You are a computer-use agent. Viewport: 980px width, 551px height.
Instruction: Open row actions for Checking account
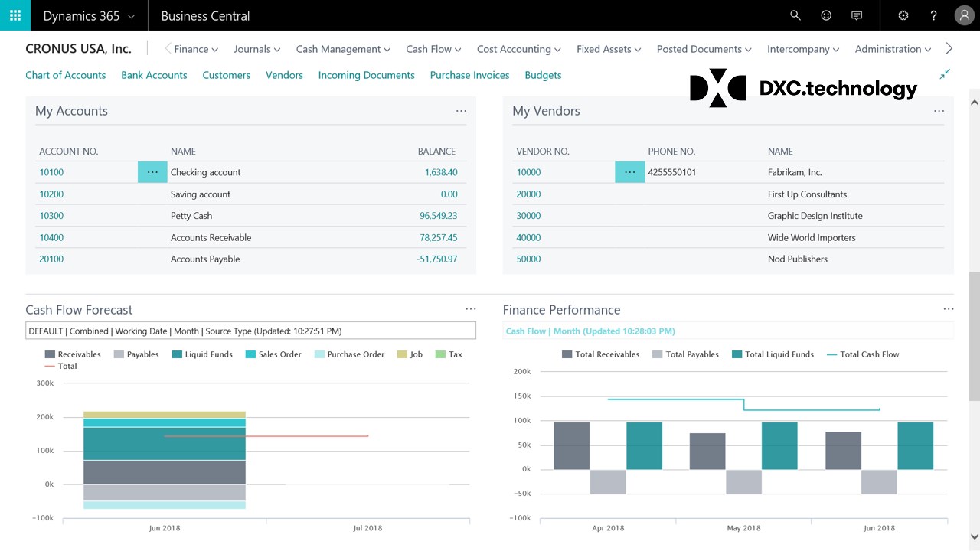(x=152, y=172)
